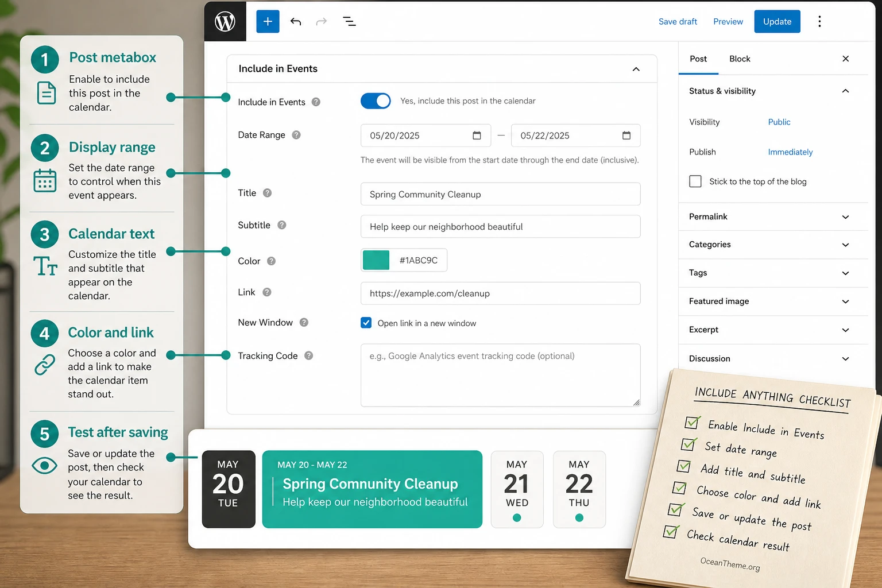Viewport: 882px width, 588px height.
Task: Open the end date calendar picker icon
Action: 626,136
